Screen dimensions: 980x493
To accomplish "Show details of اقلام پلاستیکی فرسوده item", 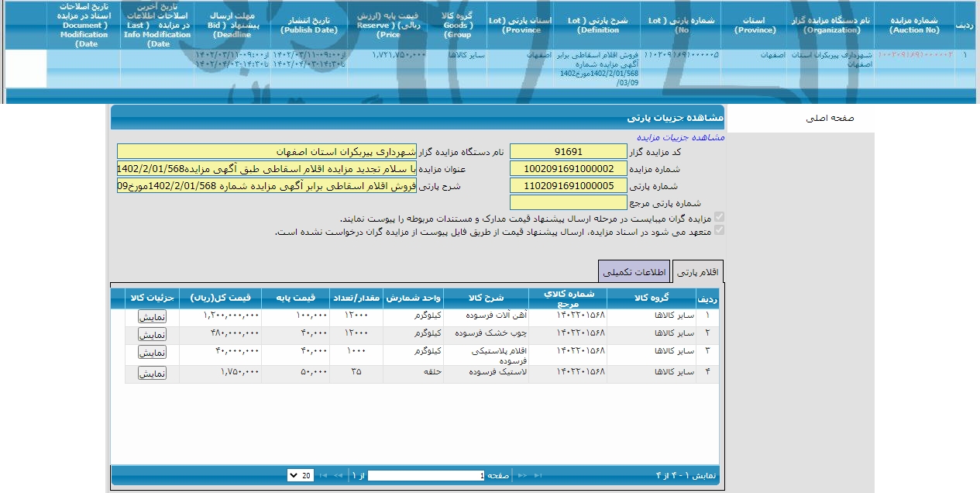I will (x=153, y=352).
